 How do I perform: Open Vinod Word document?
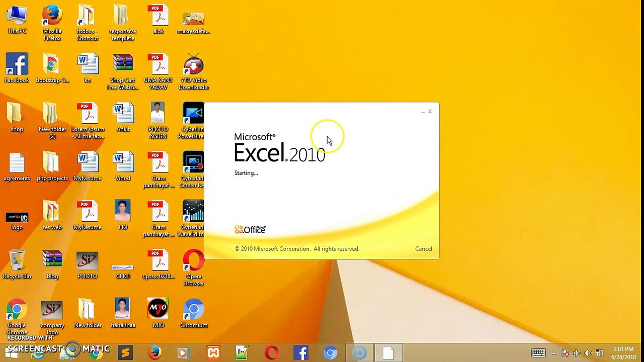(x=123, y=167)
